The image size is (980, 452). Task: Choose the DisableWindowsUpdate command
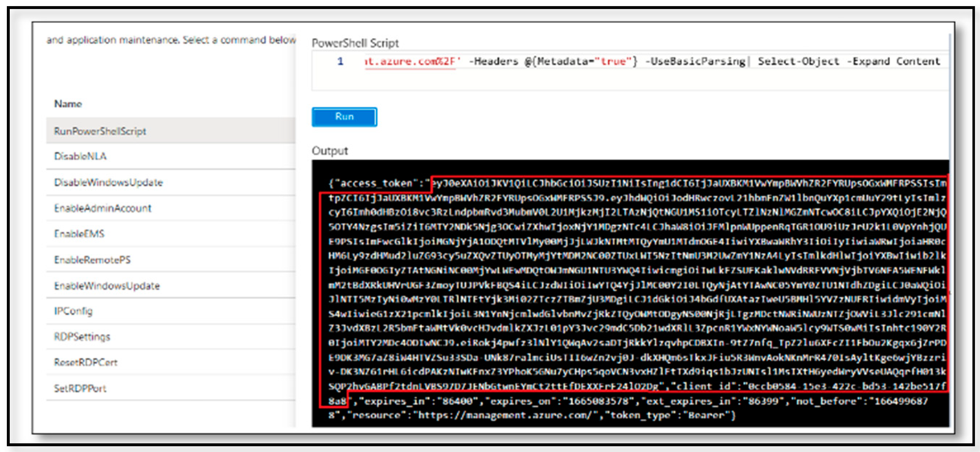point(108,183)
